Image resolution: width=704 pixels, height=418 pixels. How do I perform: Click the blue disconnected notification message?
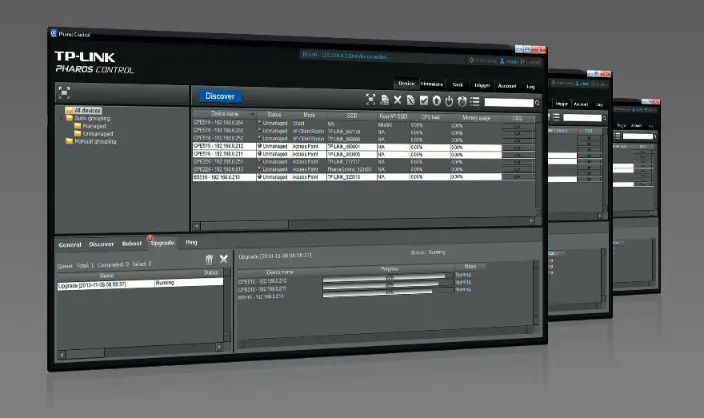(x=345, y=56)
